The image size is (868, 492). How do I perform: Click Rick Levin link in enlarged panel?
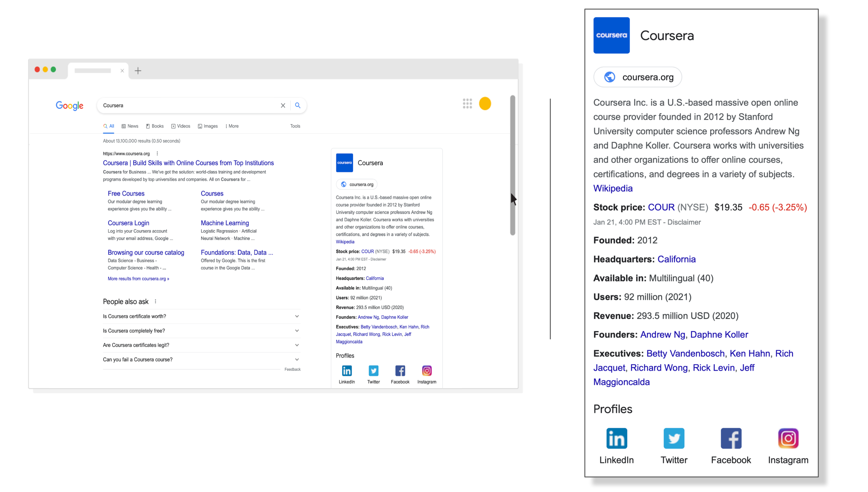(714, 368)
